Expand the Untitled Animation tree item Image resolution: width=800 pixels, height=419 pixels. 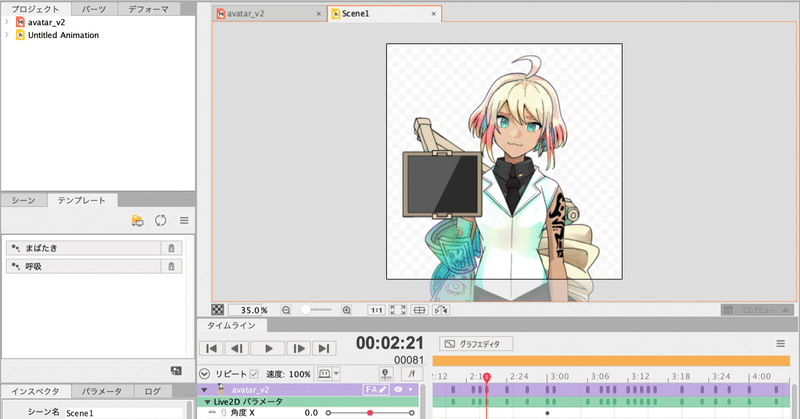pyautogui.click(x=7, y=35)
